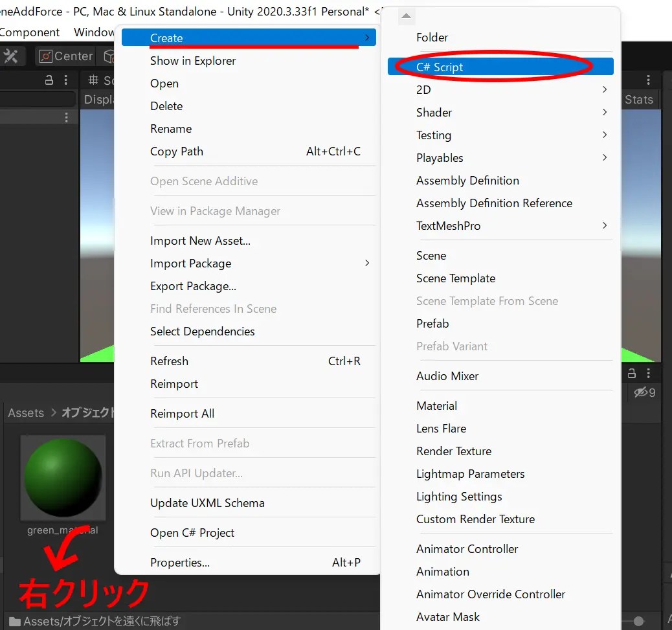Image resolution: width=672 pixels, height=630 pixels.
Task: Toggle hidden packages visibility count
Action: coord(645,392)
